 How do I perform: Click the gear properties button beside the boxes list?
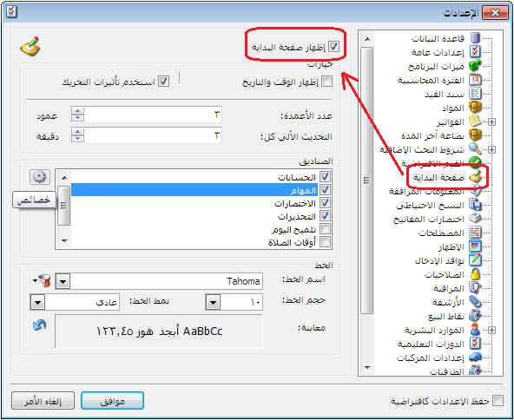(40, 177)
